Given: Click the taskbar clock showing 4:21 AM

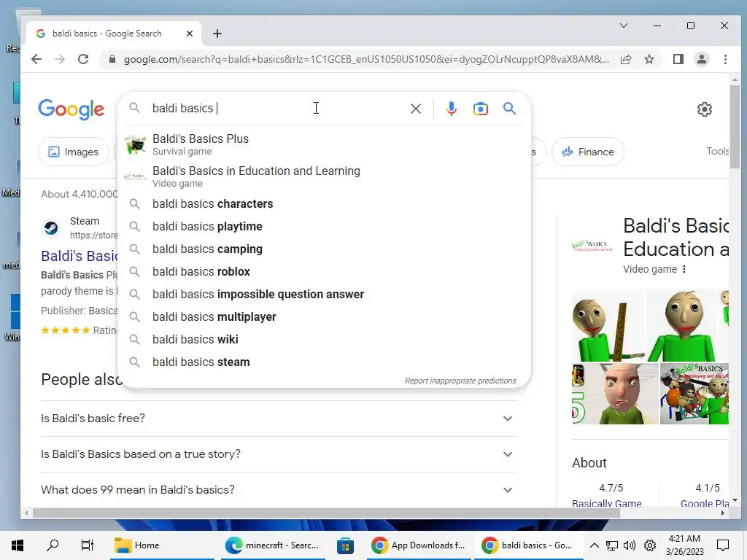Looking at the screenshot, I should pyautogui.click(x=684, y=545).
